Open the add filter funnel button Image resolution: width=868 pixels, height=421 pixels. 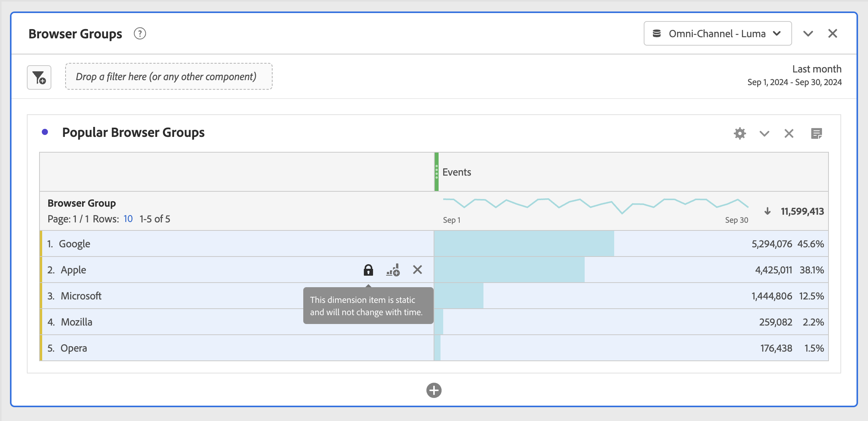click(39, 77)
